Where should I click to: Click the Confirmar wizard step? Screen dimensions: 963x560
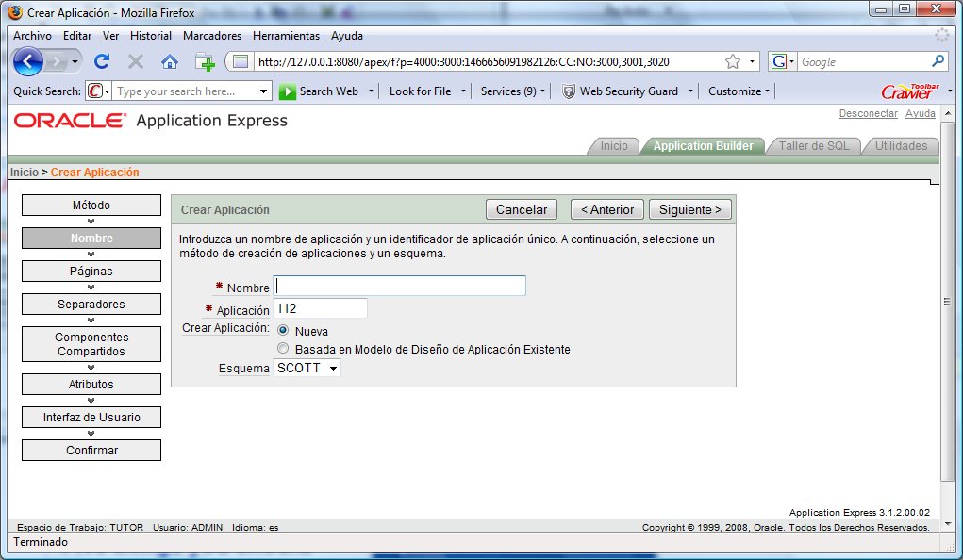click(x=91, y=450)
